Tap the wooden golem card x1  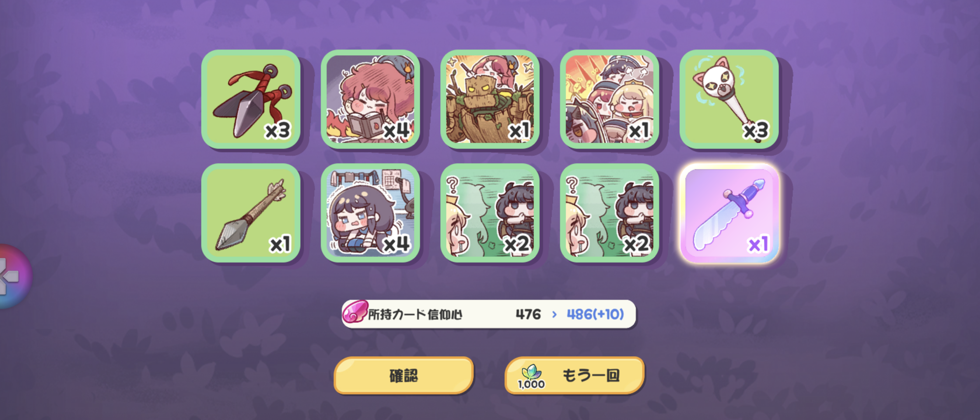[490, 99]
